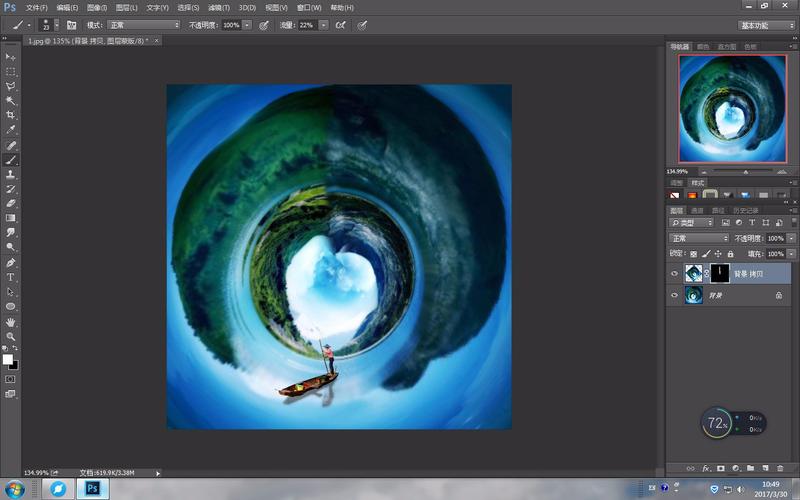
Task: Click the Windows Start button
Action: point(15,489)
